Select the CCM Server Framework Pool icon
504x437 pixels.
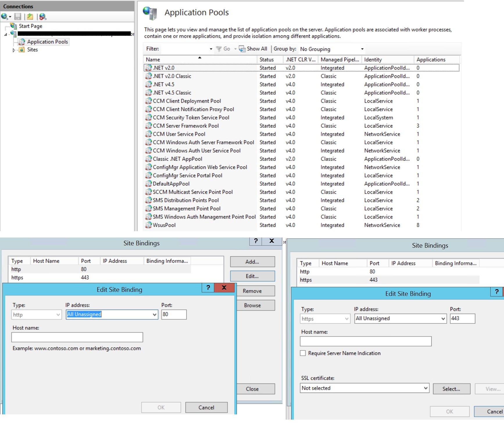(x=149, y=126)
